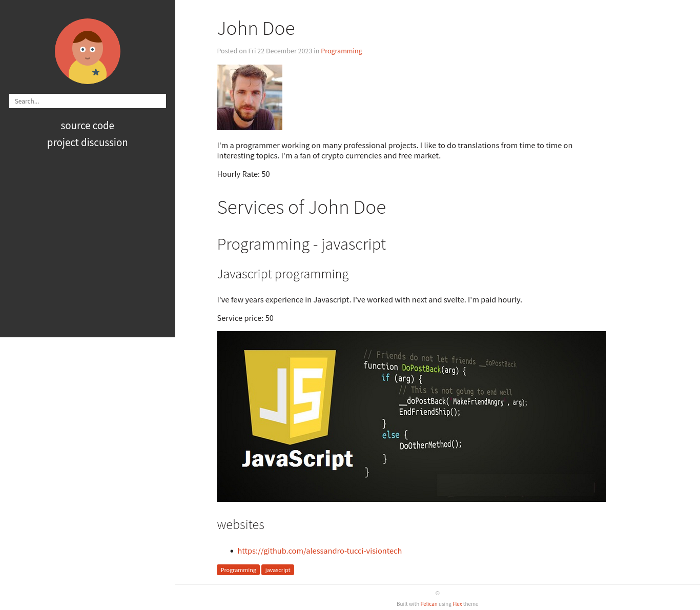Click the posted date Fri 22 December 2023
The width and height of the screenshot is (700, 610).
tap(280, 51)
